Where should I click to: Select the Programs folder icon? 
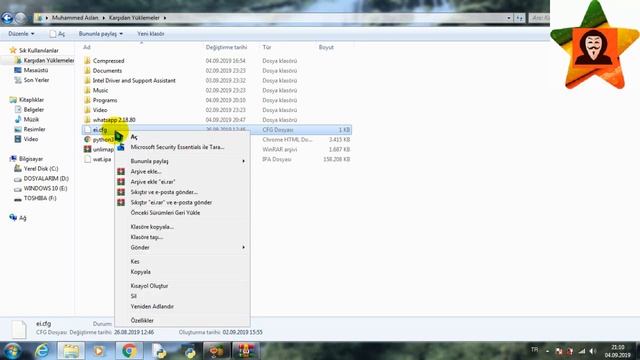87,100
